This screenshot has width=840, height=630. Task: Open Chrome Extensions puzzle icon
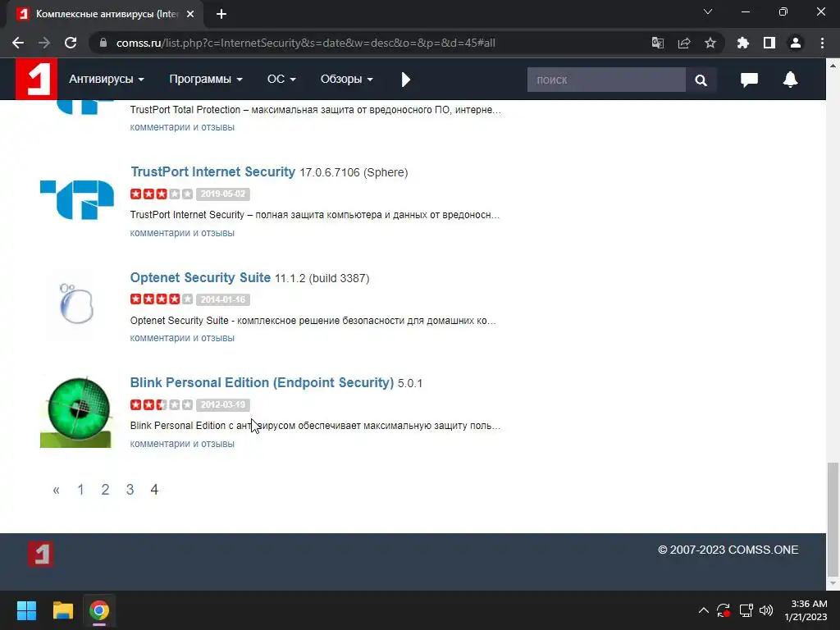tap(743, 43)
